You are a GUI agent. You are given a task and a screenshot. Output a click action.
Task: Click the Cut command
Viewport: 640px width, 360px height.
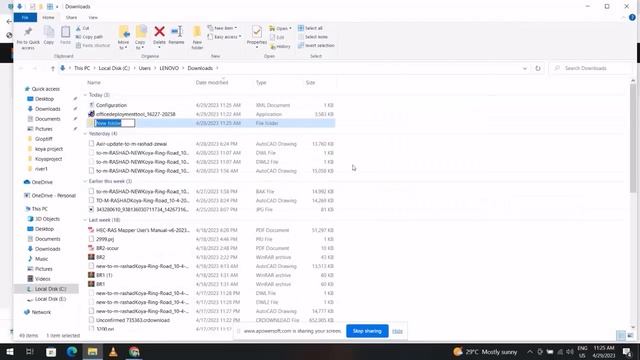82,28
